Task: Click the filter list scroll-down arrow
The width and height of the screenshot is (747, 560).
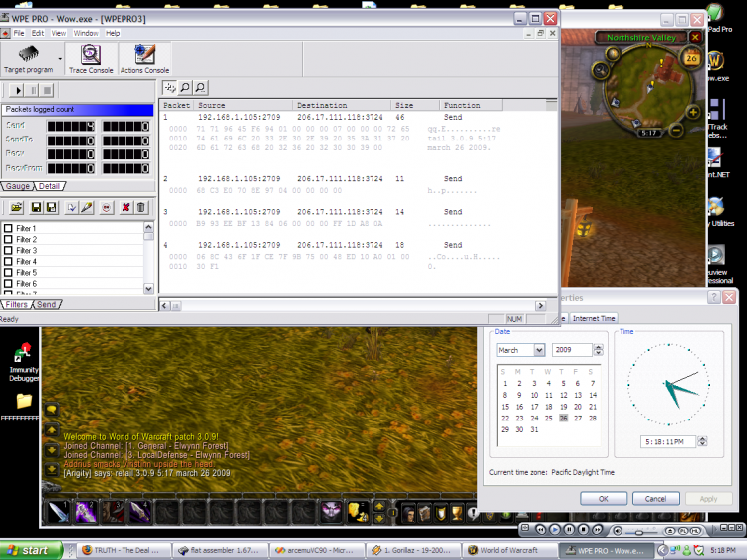Action: (x=148, y=288)
